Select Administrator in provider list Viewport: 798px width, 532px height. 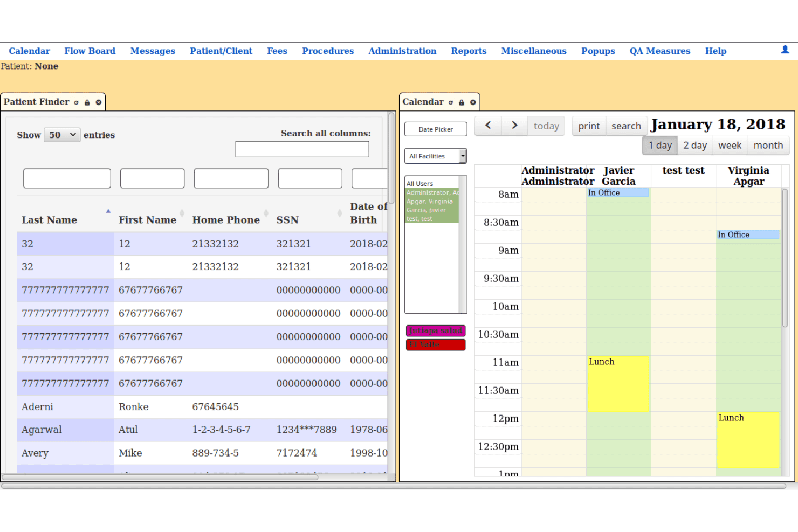coord(432,192)
